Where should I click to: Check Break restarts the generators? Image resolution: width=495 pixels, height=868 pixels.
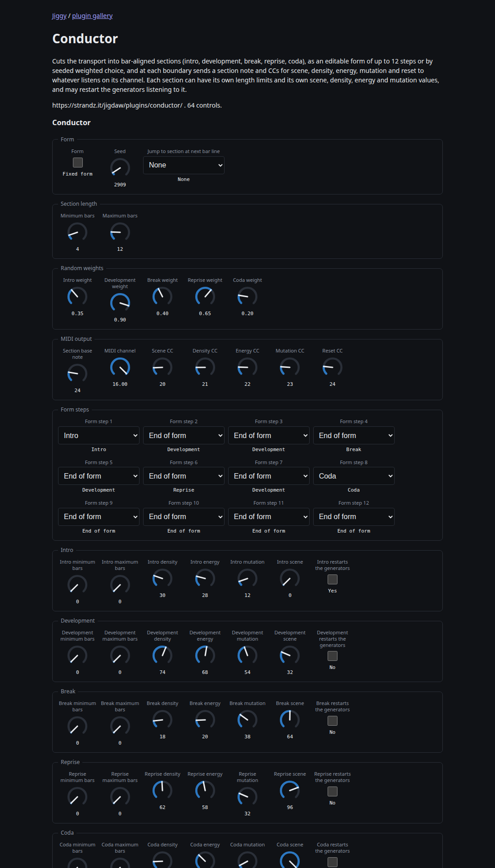coord(333,720)
